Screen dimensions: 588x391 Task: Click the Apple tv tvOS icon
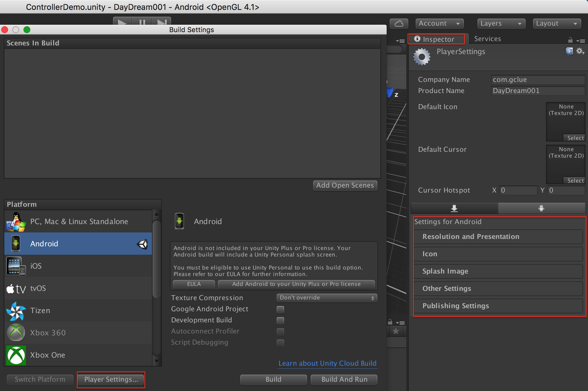click(x=16, y=289)
